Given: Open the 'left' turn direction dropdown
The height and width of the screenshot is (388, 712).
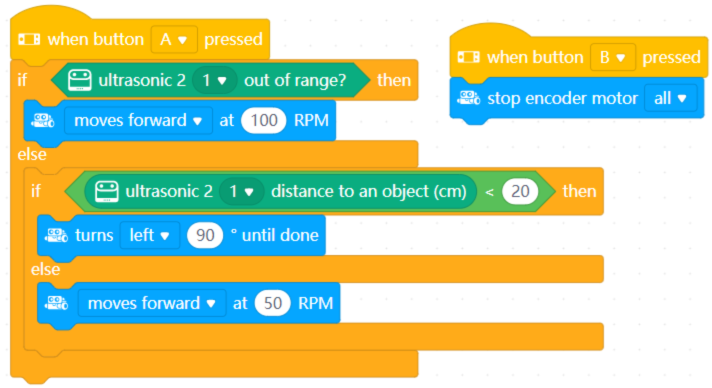Looking at the screenshot, I should pyautogui.click(x=149, y=235).
